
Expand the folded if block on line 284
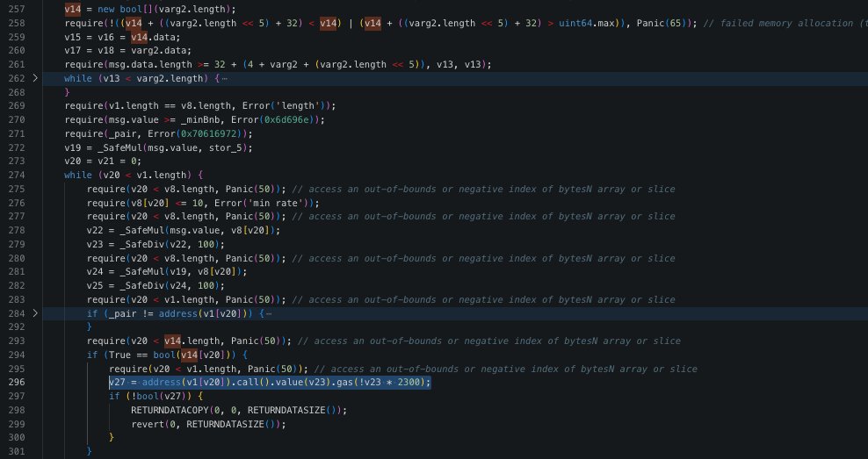[35, 313]
